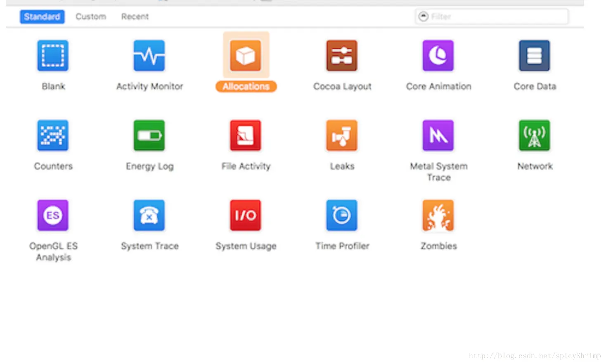Select the Energy Log battery icon

click(149, 135)
